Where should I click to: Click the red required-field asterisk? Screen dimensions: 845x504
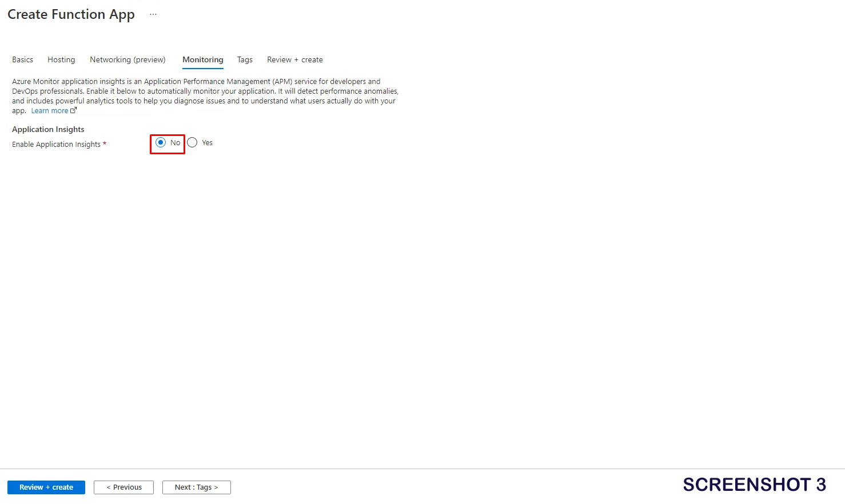pos(105,144)
